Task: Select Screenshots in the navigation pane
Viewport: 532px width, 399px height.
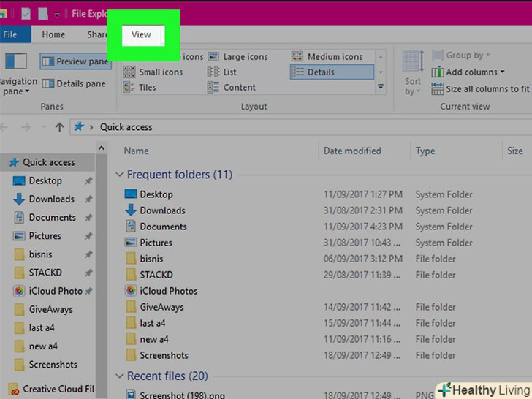Action: [53, 365]
